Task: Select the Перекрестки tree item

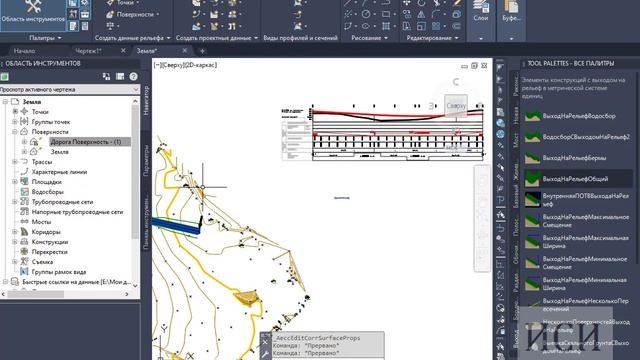Action: click(x=49, y=252)
